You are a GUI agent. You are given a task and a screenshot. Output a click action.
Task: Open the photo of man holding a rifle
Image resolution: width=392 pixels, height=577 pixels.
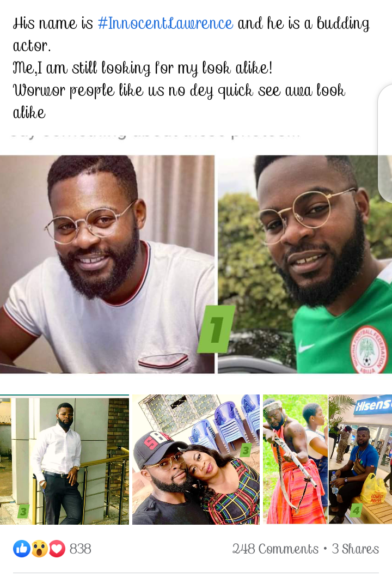[295, 460]
